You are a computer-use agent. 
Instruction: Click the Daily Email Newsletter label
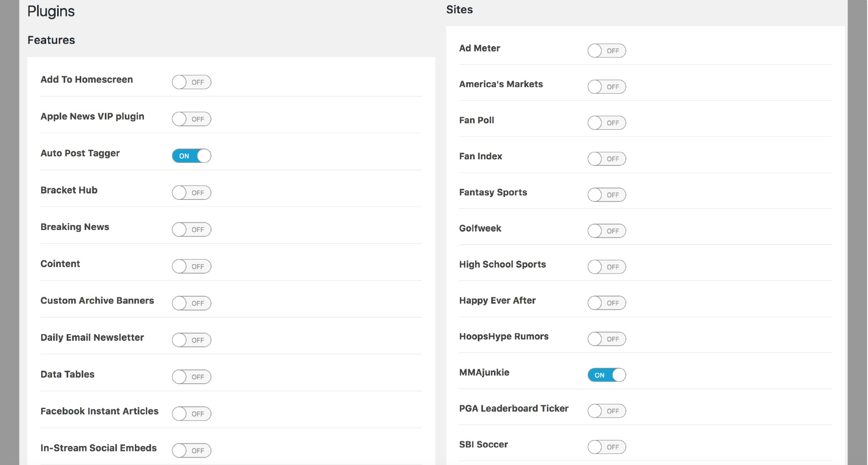click(x=92, y=337)
